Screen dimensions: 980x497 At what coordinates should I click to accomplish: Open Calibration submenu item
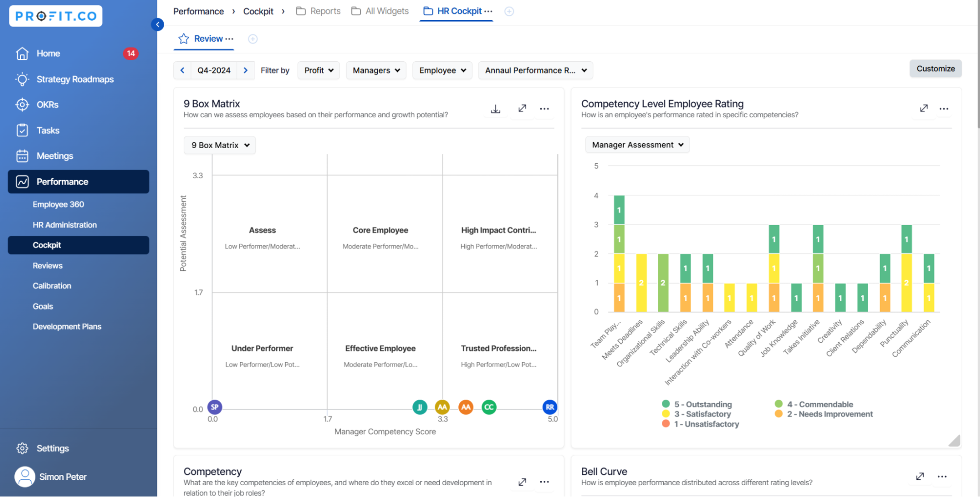click(52, 286)
